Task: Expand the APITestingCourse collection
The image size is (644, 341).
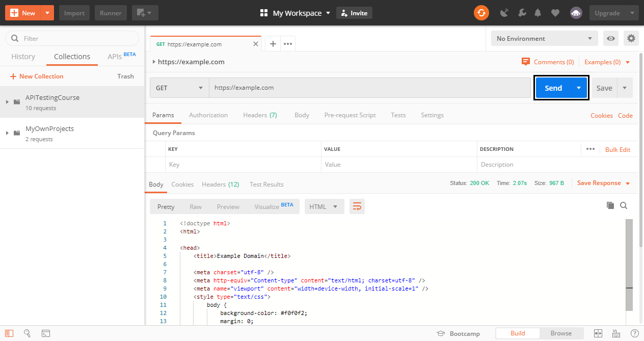Action: click(7, 102)
